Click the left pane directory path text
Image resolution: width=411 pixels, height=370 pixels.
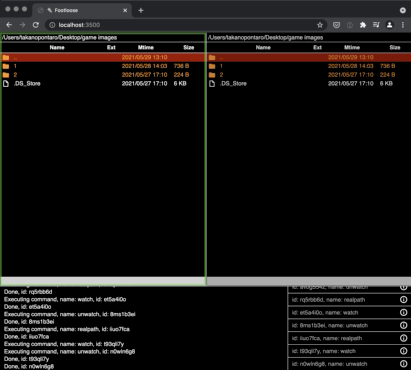pyautogui.click(x=59, y=37)
